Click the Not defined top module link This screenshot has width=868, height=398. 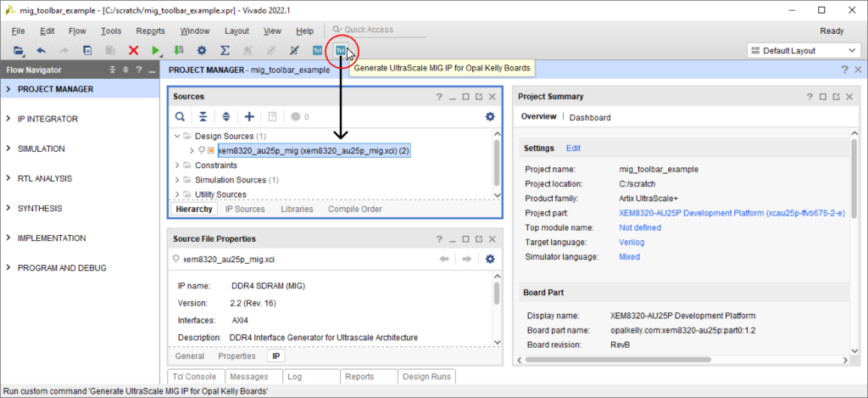pyautogui.click(x=640, y=227)
